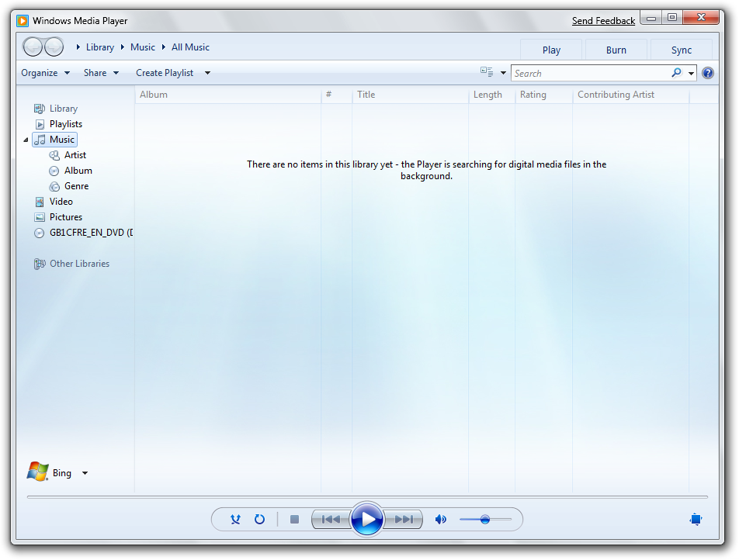739x560 pixels.
Task: Click the Video film icon
Action: coord(40,202)
